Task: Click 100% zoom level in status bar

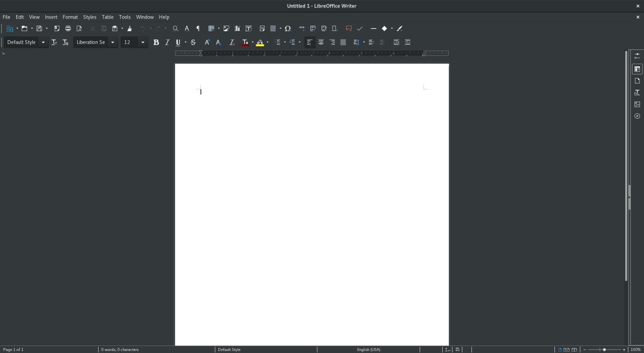Action: coord(636,349)
